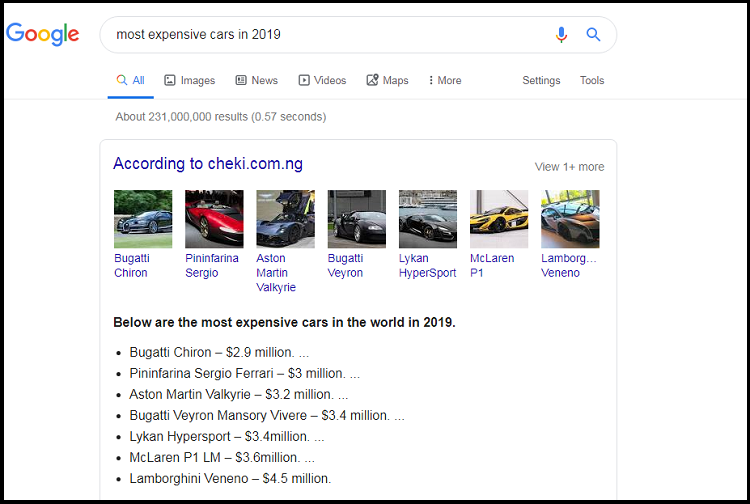Select the Lamborghini Veneno thumbnail
This screenshot has height=504, width=750.
point(570,219)
